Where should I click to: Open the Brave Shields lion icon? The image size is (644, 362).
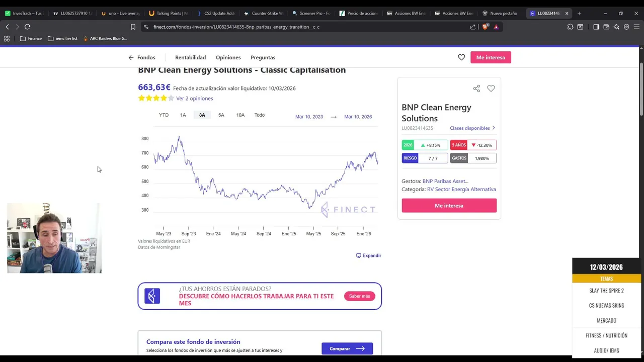(x=485, y=27)
